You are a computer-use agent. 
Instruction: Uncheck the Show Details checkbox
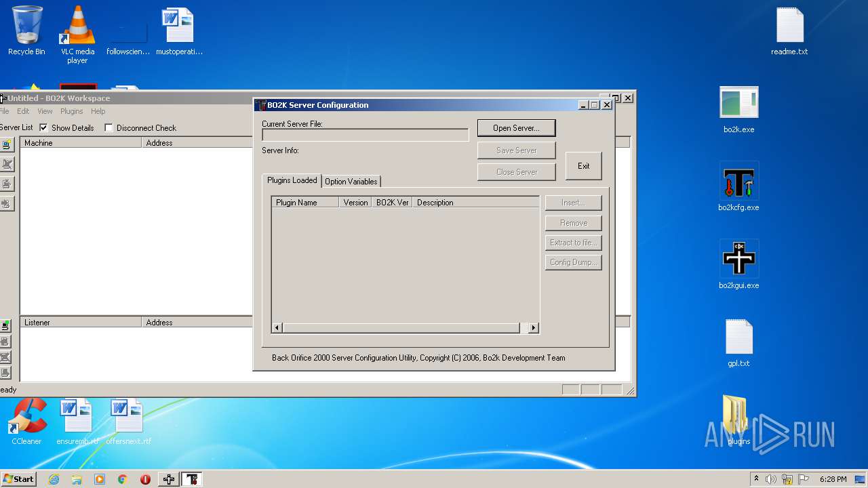43,127
